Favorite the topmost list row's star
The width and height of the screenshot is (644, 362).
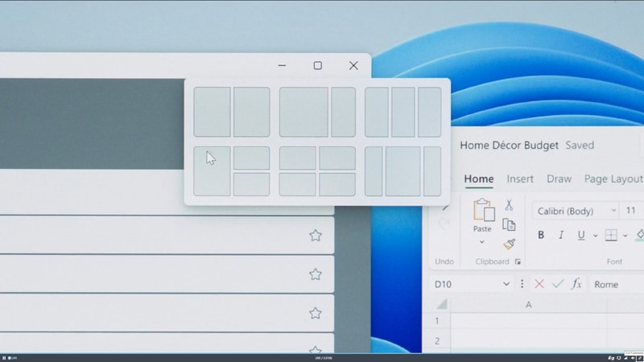(x=316, y=236)
